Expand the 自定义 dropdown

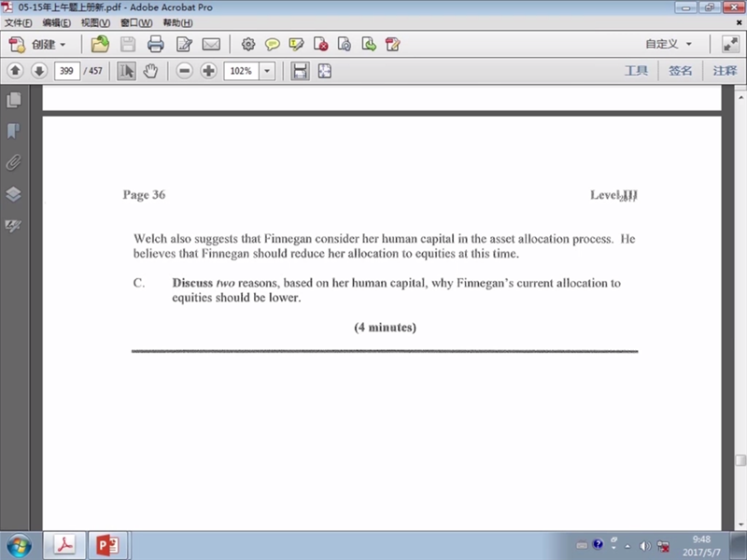pos(669,44)
